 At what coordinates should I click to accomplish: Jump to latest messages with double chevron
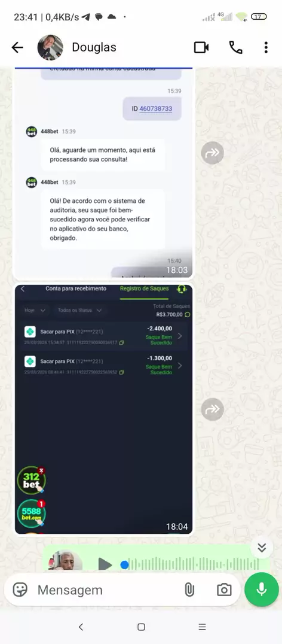pyautogui.click(x=262, y=548)
